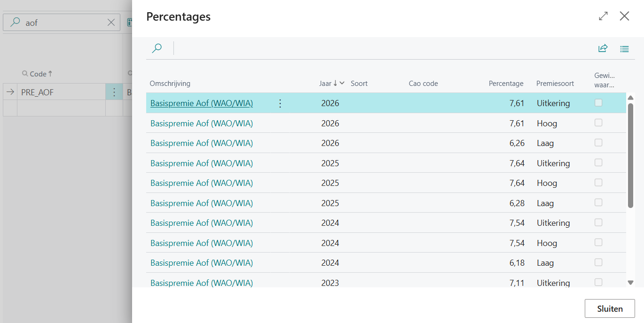Image resolution: width=644 pixels, height=323 pixels.
Task: Close the Percentages dialog with X icon
Action: click(624, 16)
